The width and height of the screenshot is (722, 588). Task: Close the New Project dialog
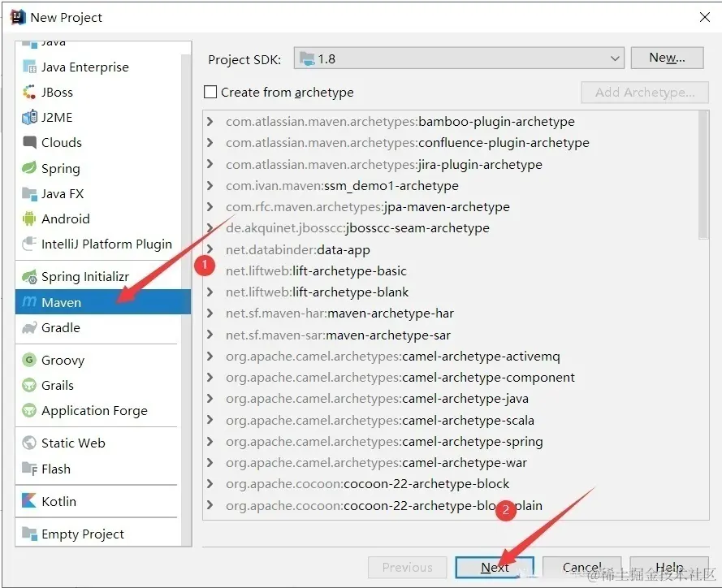point(704,17)
